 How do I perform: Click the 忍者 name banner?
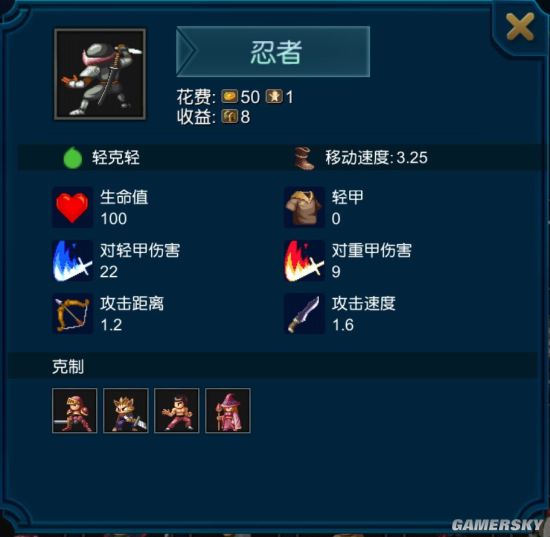[273, 52]
